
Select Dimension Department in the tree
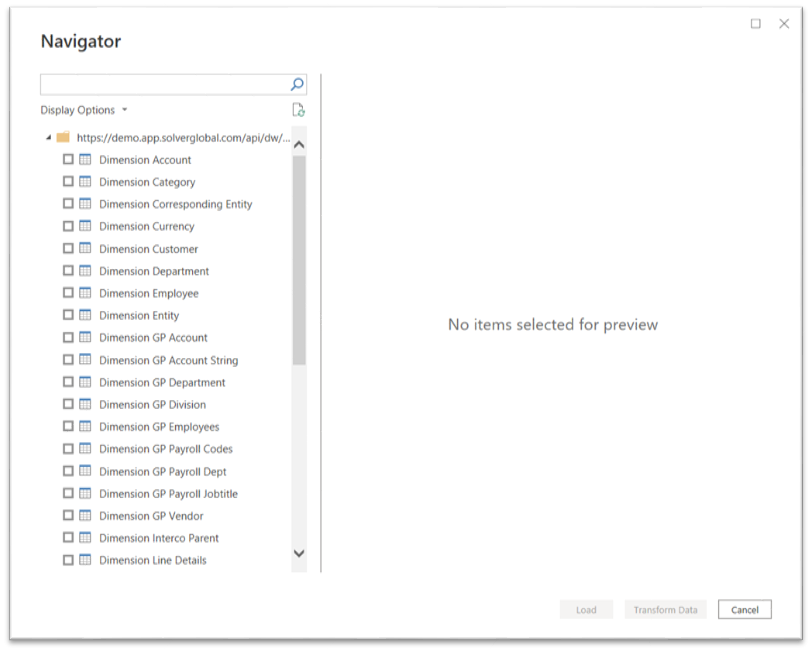[154, 271]
